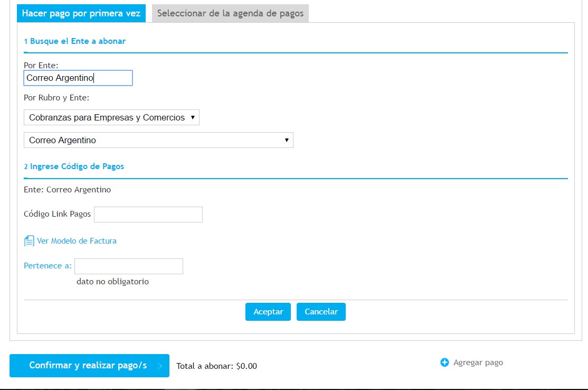Click the 'Pertenece a:' label link
The height and width of the screenshot is (390, 588).
[48, 266]
